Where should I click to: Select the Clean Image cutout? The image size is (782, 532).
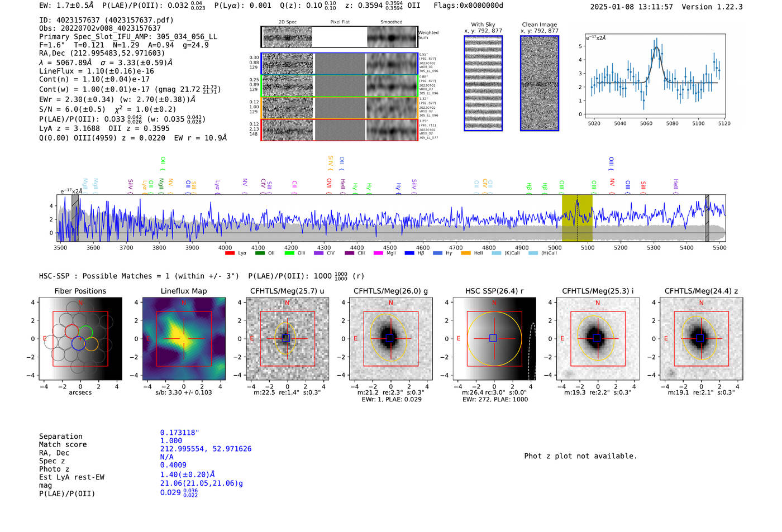click(x=540, y=83)
